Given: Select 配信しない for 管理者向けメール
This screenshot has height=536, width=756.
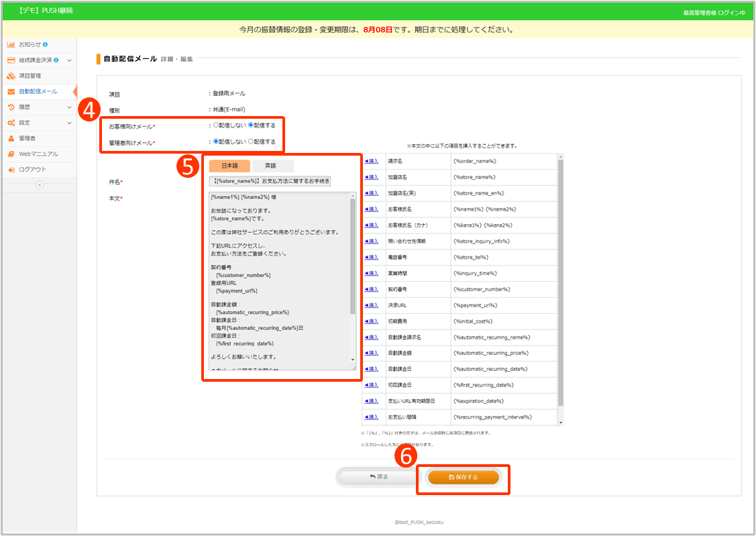Looking at the screenshot, I should [216, 142].
